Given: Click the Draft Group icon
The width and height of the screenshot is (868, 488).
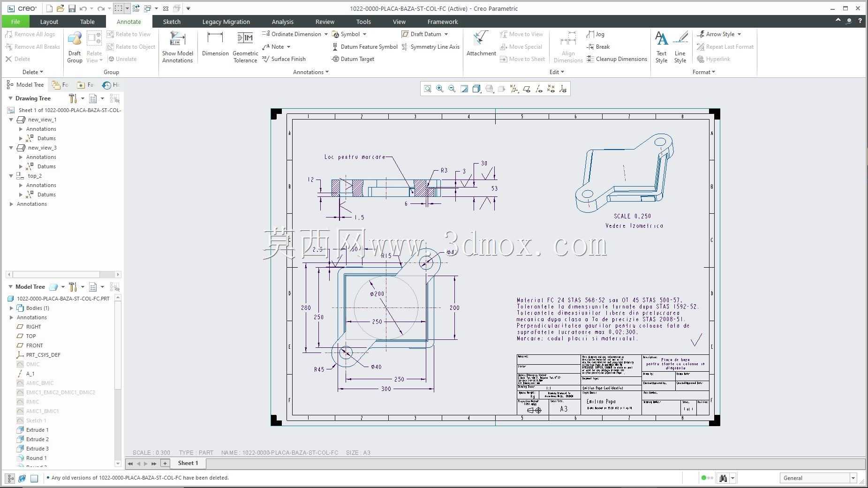Looking at the screenshot, I should pyautogui.click(x=75, y=47).
